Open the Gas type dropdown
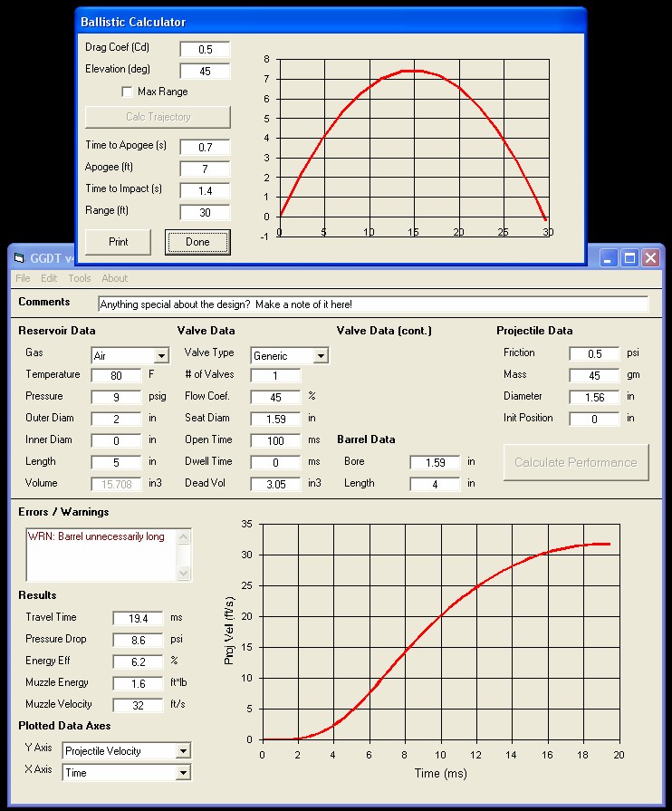Image resolution: width=672 pixels, height=811 pixels. click(161, 356)
